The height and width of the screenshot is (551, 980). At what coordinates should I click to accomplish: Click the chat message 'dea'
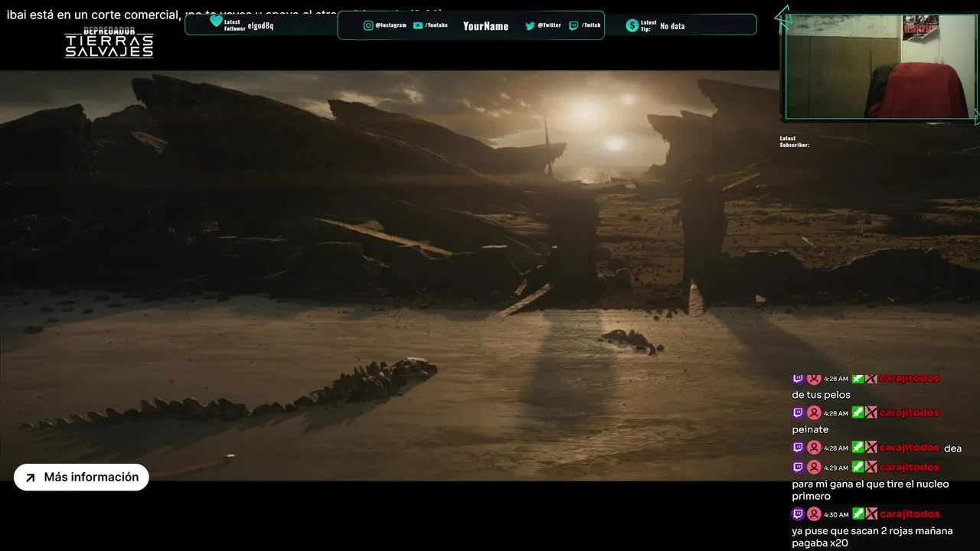coord(952,448)
